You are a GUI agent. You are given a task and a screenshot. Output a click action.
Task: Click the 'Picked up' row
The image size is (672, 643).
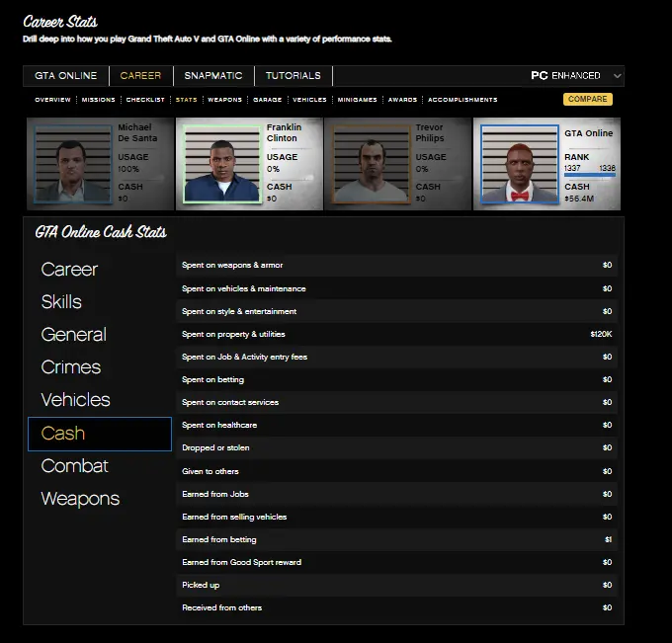coord(396,585)
